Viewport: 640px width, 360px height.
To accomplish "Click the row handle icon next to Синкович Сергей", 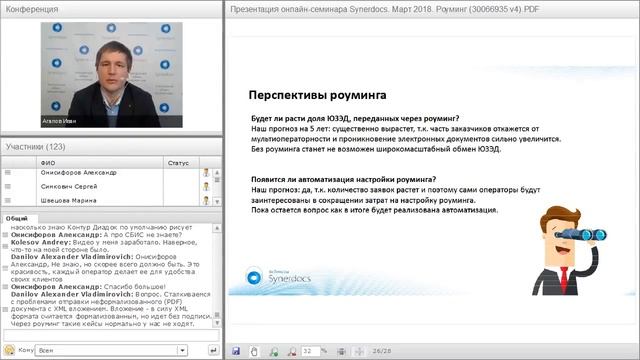I will [8, 187].
